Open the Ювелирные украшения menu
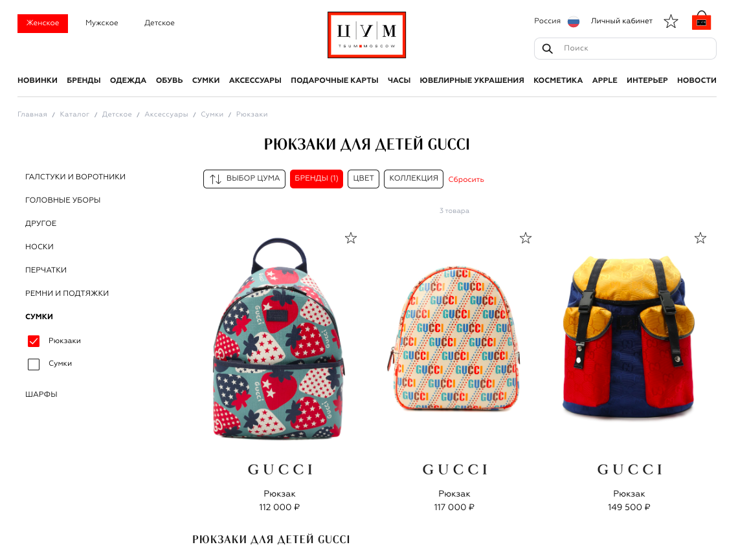Image resolution: width=738 pixels, height=560 pixels. [471, 80]
